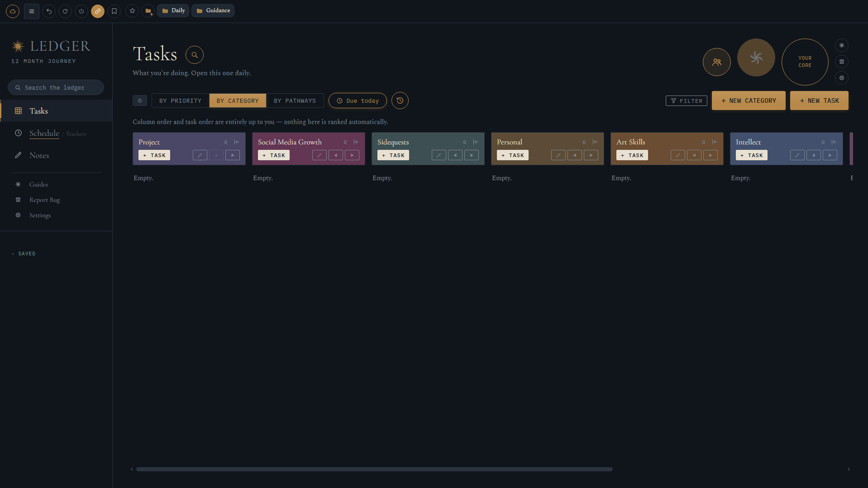Click the history clock icon beside Due today
Screen dimensions: 868x488
point(400,100)
